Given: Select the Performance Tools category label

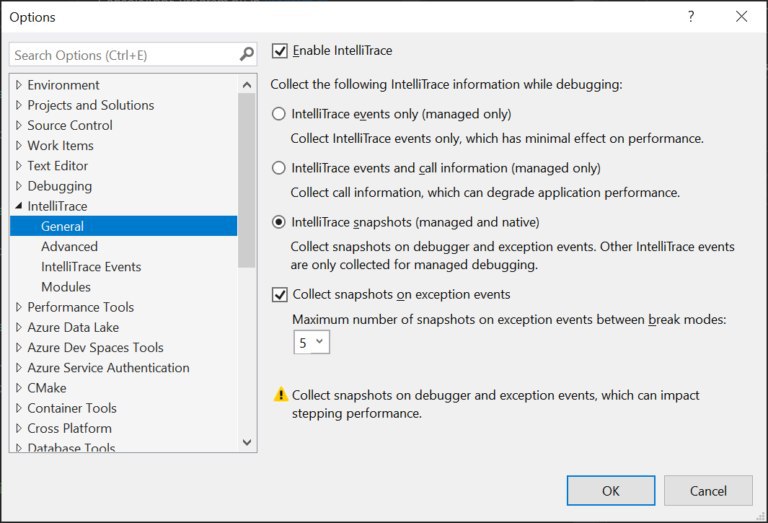Looking at the screenshot, I should 80,307.
